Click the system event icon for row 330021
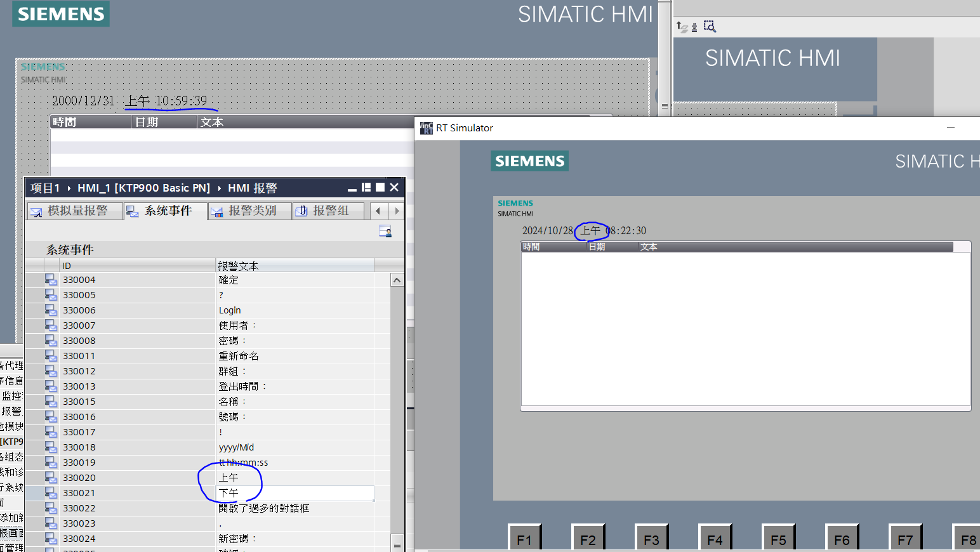 click(x=51, y=492)
